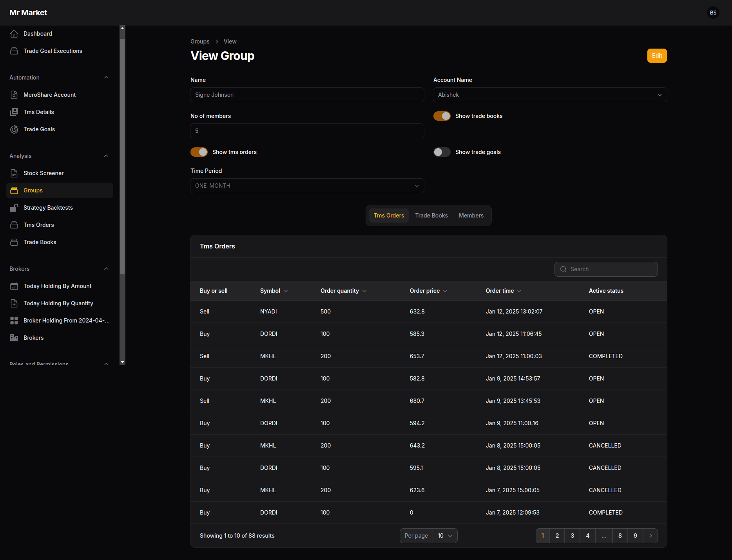This screenshot has width=732, height=560.
Task: Go to page 2
Action: (557, 536)
